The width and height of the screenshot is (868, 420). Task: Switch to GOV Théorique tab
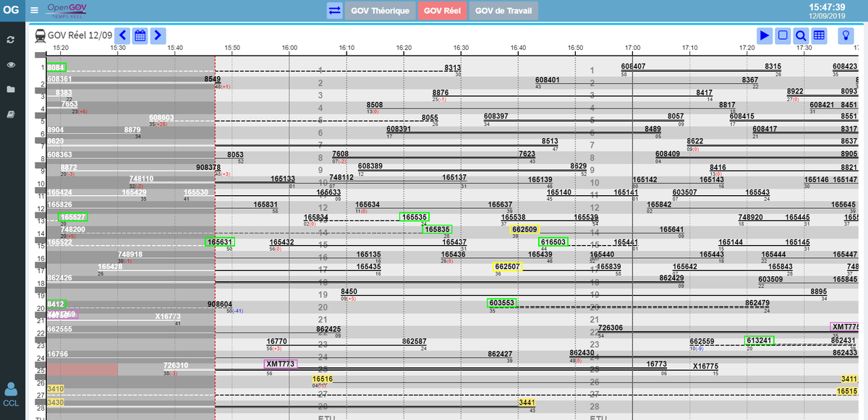[x=380, y=11]
